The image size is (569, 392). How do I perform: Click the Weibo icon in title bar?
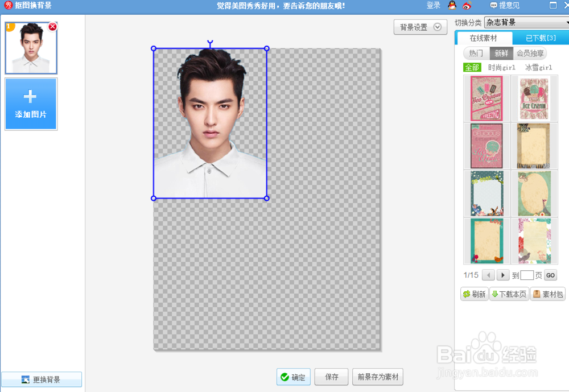467,6
